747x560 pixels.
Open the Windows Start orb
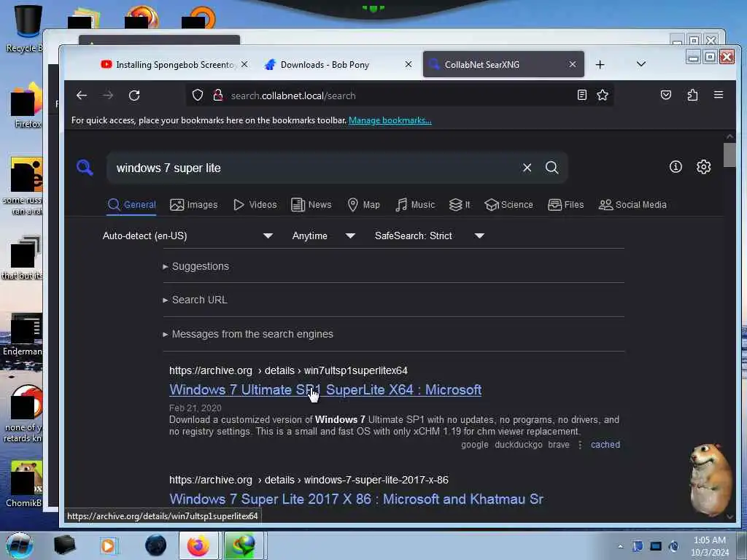tap(20, 545)
